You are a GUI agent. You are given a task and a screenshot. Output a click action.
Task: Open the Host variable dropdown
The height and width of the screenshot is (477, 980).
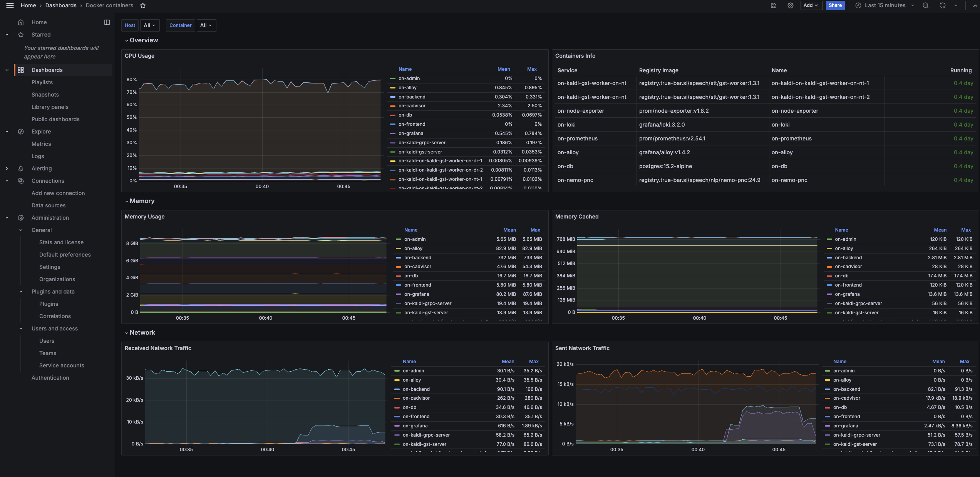pyautogui.click(x=149, y=25)
